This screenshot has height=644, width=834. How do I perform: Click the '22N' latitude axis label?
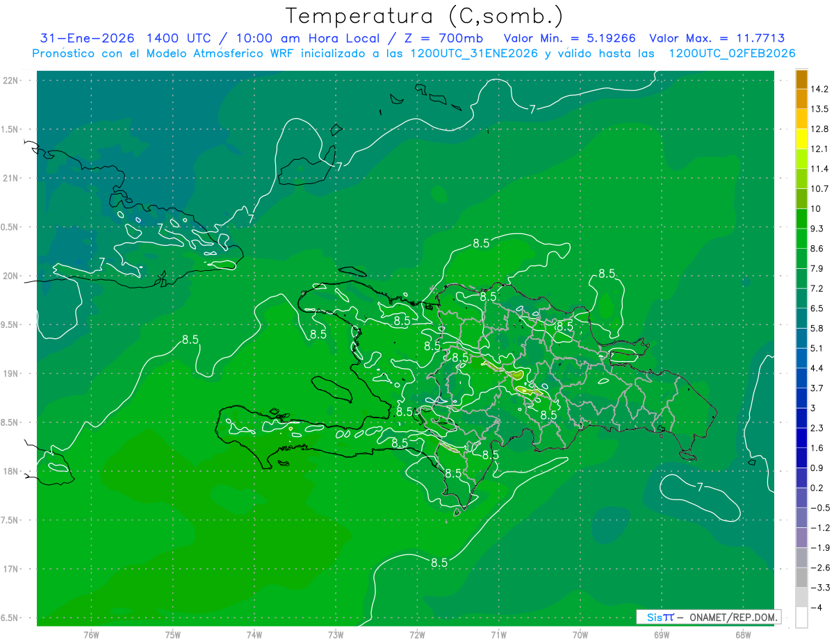(x=10, y=80)
